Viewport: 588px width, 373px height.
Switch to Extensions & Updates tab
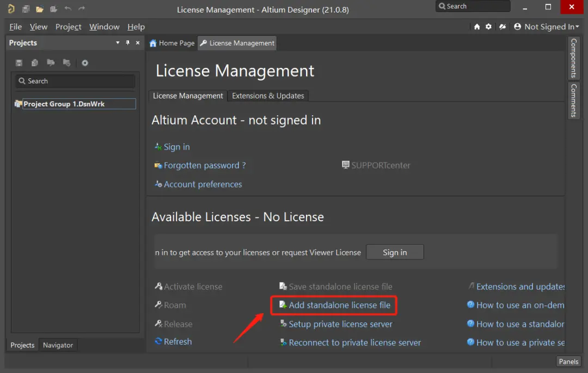point(268,96)
